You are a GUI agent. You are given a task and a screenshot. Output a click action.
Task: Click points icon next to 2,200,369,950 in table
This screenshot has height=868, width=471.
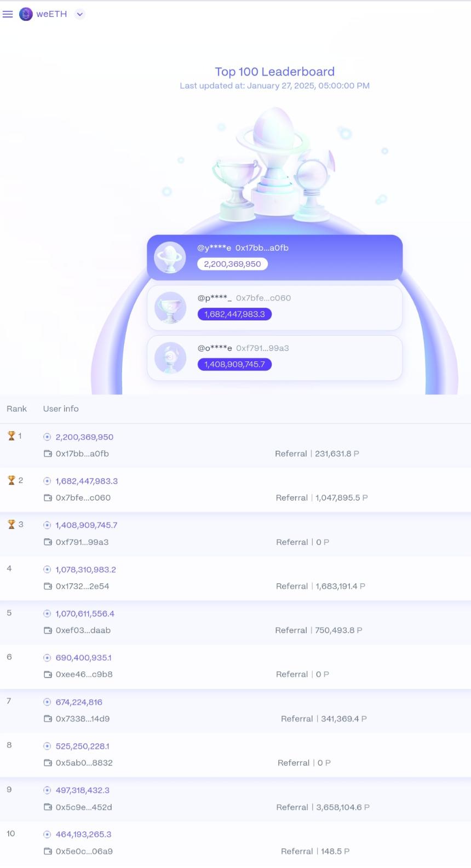(x=47, y=437)
